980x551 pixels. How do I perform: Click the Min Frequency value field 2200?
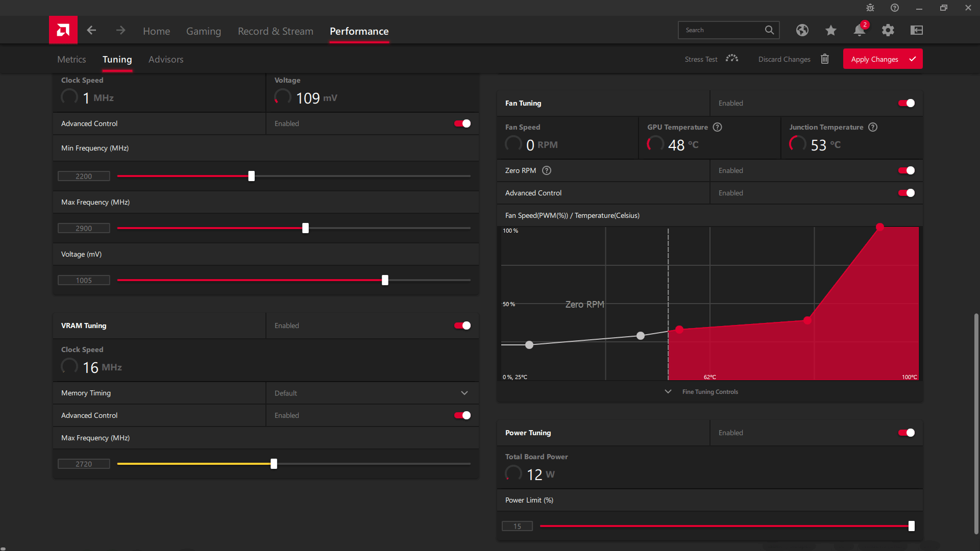tap(84, 176)
